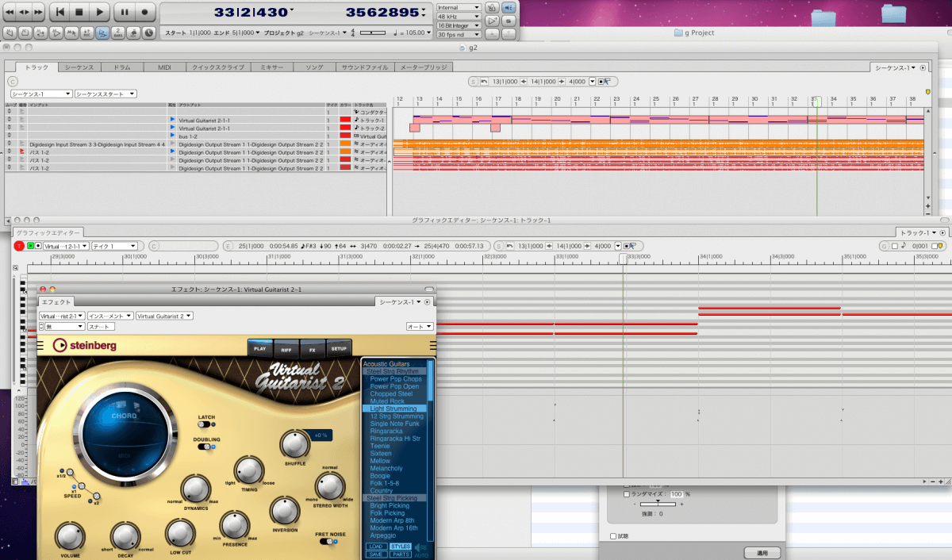Click the wait-for-note clock icon

(148, 33)
